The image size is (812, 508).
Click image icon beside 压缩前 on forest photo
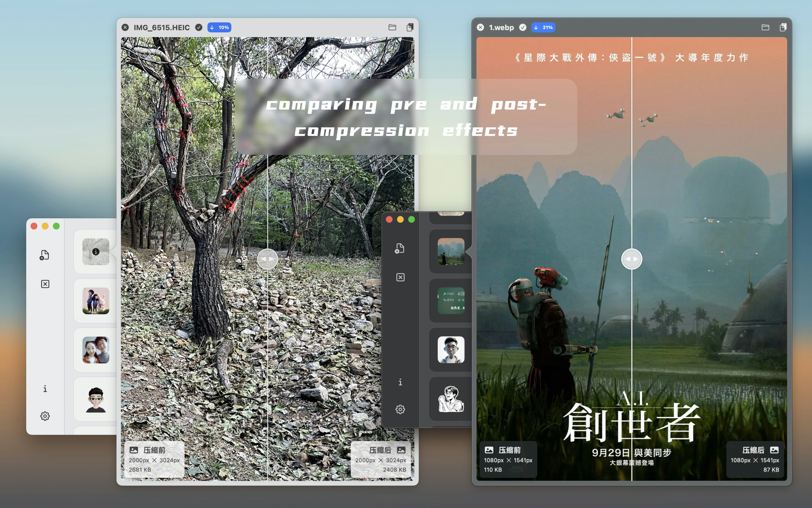[x=134, y=450]
